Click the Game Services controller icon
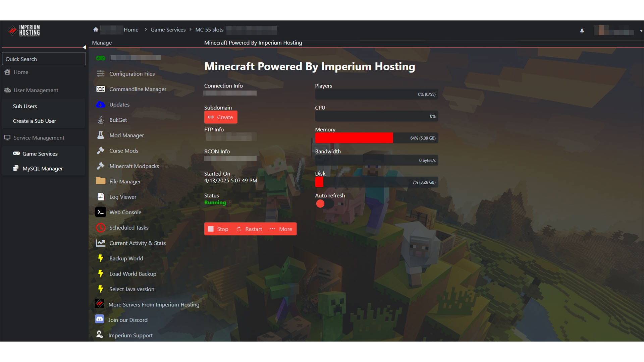Image resolution: width=644 pixels, height=362 pixels. pyautogui.click(x=16, y=154)
